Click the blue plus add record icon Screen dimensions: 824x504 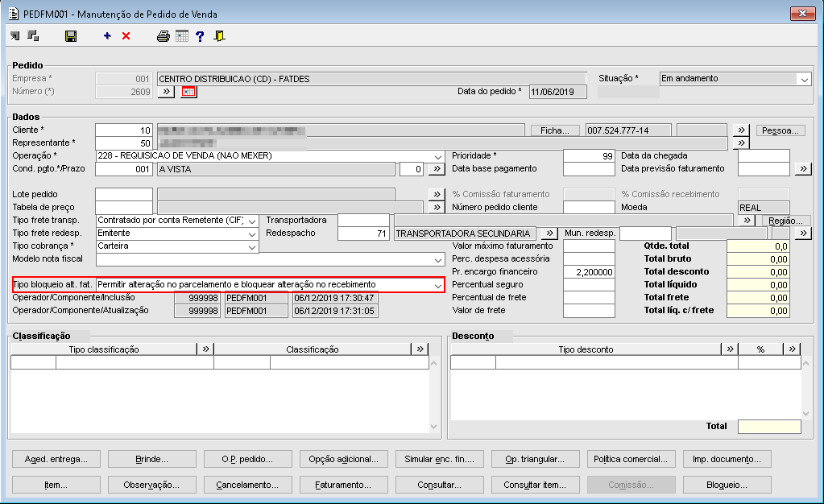pos(107,35)
